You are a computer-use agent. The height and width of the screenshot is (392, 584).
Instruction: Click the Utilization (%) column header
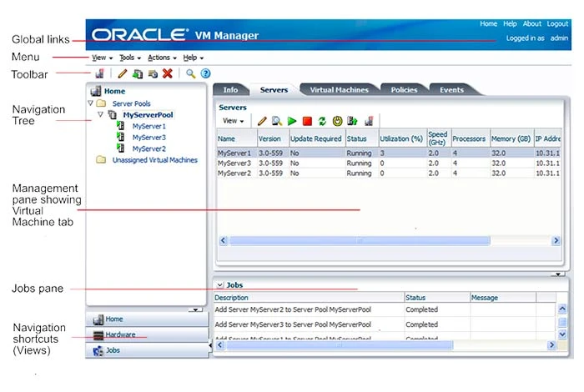pyautogui.click(x=403, y=138)
